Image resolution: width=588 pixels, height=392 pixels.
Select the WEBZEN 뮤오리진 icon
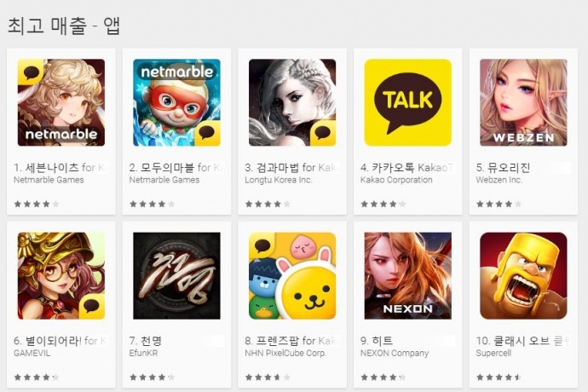(x=523, y=102)
